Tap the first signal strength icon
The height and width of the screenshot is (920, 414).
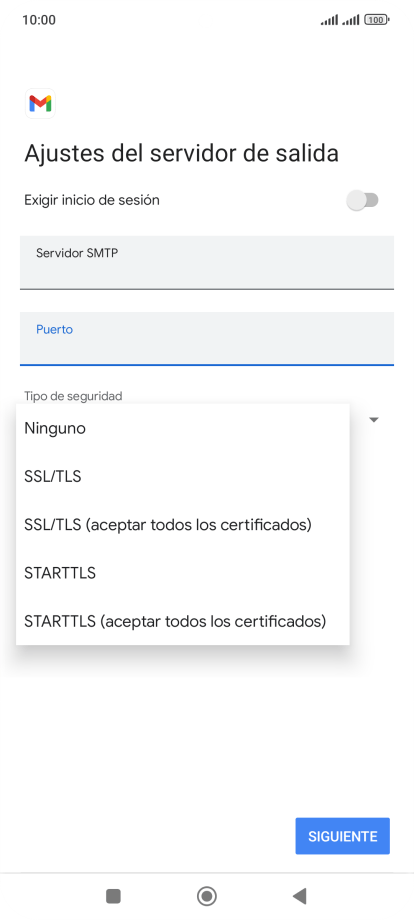point(329,20)
